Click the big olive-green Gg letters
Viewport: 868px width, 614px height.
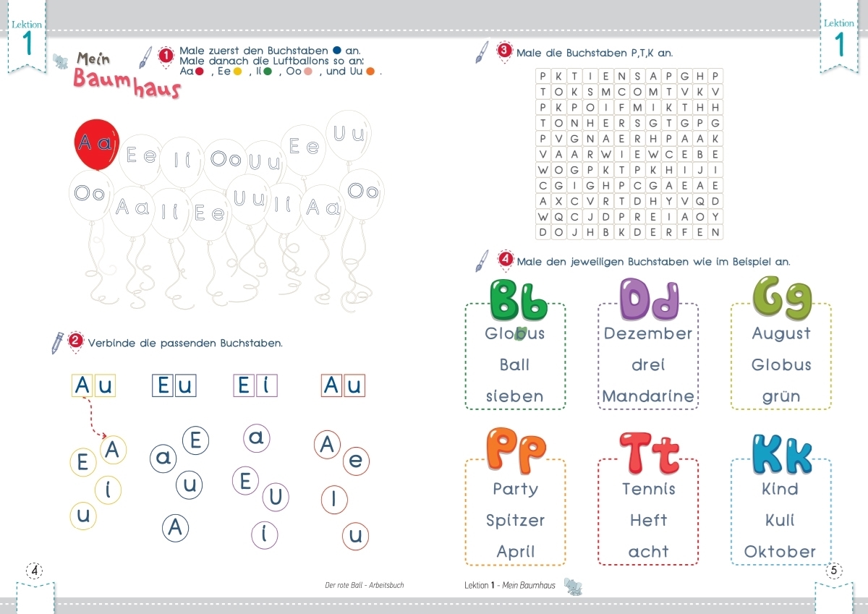(x=783, y=297)
